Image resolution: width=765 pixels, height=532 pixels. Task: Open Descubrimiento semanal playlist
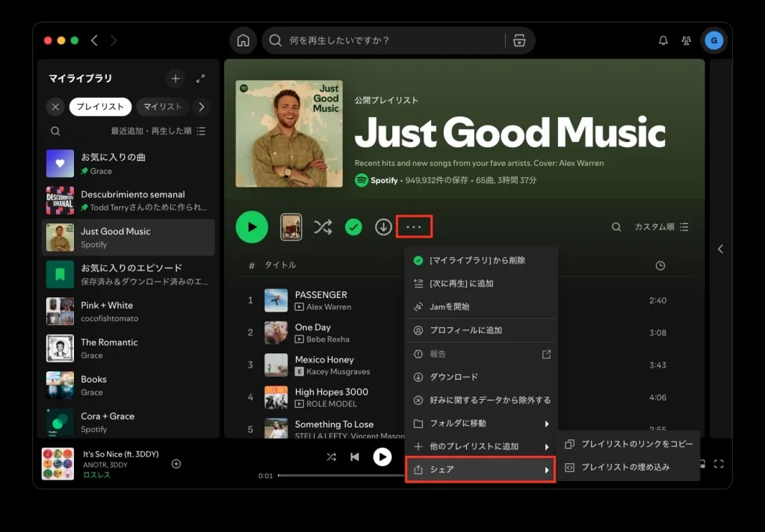click(128, 200)
